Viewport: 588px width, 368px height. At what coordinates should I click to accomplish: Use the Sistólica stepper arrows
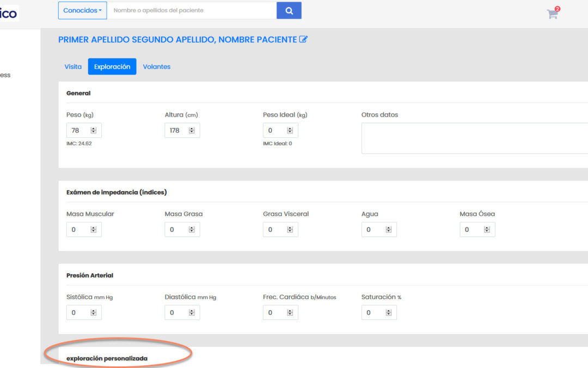(94, 312)
